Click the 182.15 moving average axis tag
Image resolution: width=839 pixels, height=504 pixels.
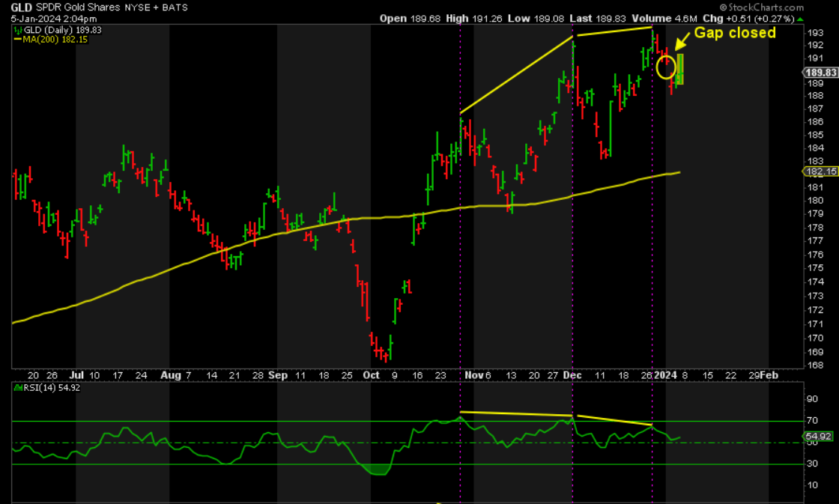820,171
